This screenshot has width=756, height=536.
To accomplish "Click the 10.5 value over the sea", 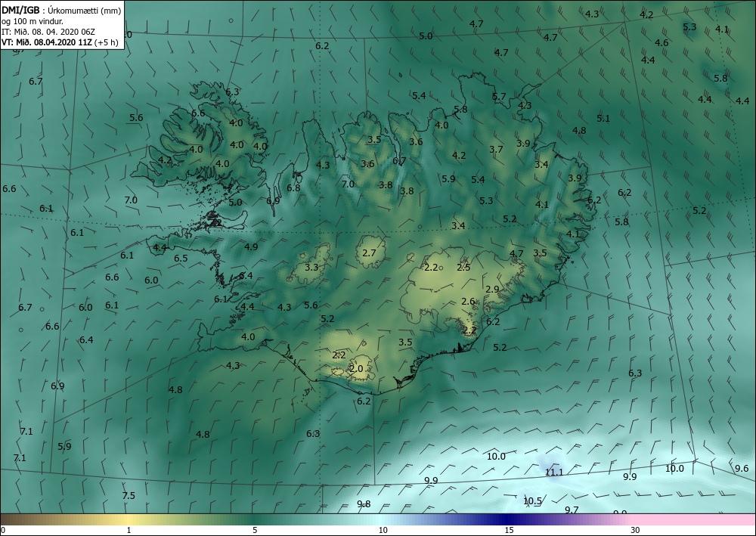I will pos(532,501).
